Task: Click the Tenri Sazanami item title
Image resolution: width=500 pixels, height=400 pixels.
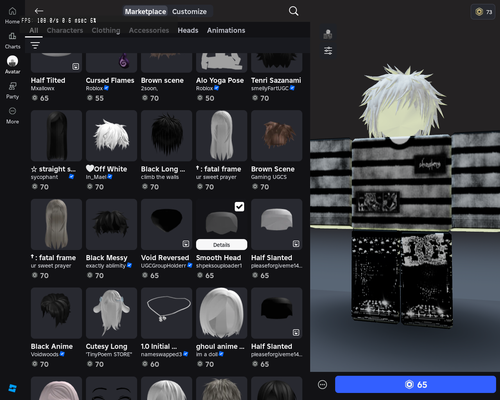Action: pos(276,80)
